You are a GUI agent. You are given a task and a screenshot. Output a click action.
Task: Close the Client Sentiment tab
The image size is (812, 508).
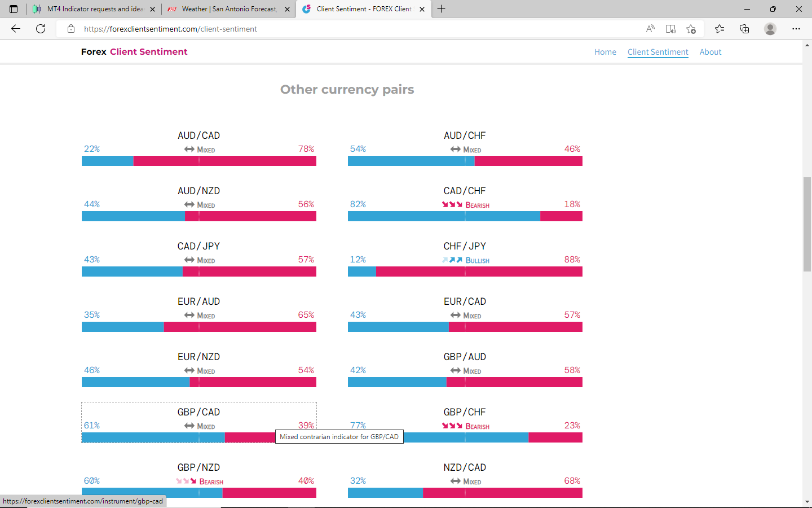(x=422, y=9)
